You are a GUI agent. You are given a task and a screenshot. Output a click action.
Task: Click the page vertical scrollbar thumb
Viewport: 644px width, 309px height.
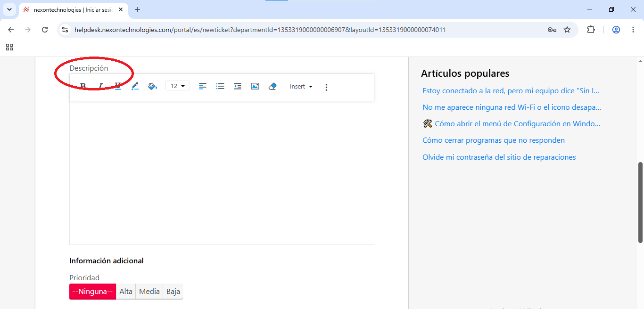(x=640, y=202)
